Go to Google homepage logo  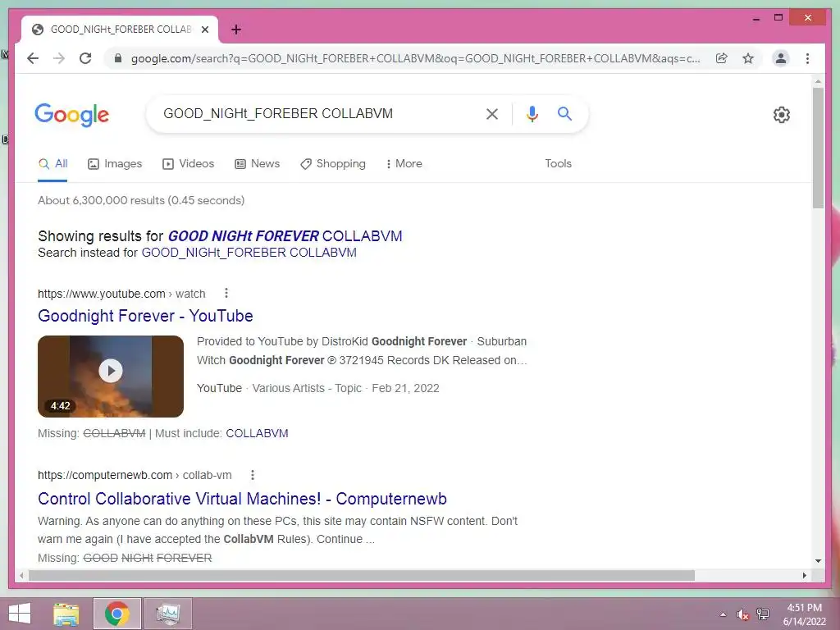click(x=72, y=115)
